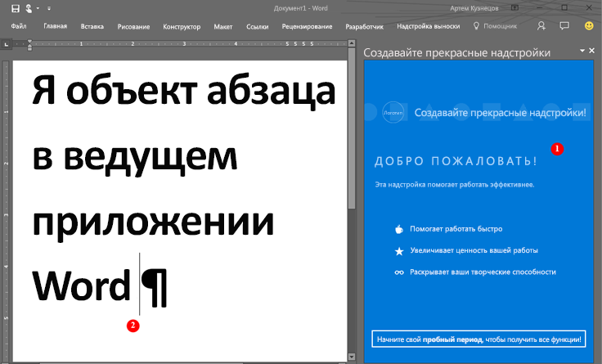602x364 pixels.
Task: Click the document vertical scrollbar thumb
Action: tap(352, 128)
